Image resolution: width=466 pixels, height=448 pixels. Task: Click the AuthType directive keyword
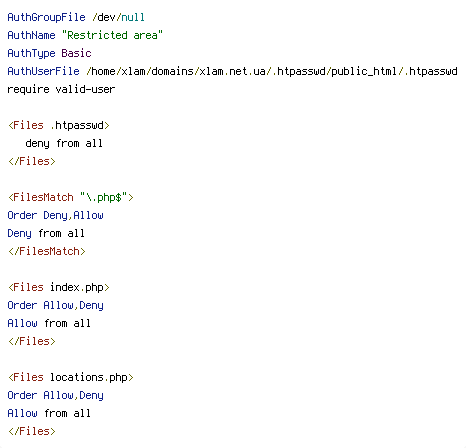pyautogui.click(x=31, y=53)
